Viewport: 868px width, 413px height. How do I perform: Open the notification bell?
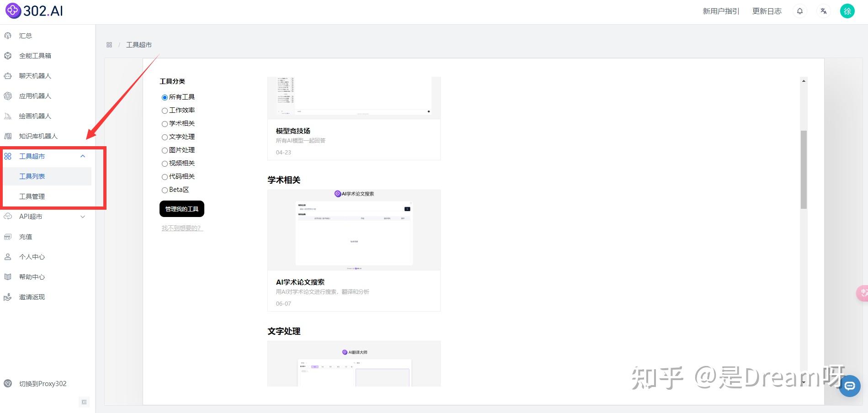[x=800, y=11]
